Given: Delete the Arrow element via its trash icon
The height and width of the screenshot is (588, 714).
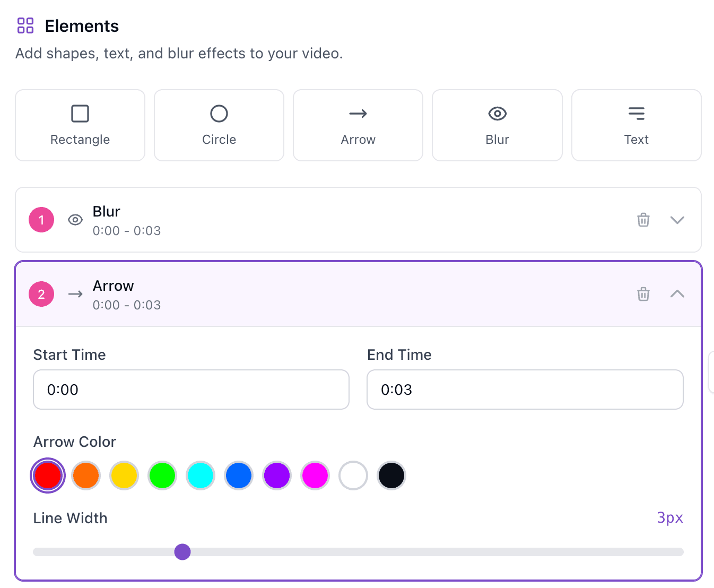Looking at the screenshot, I should click(643, 294).
